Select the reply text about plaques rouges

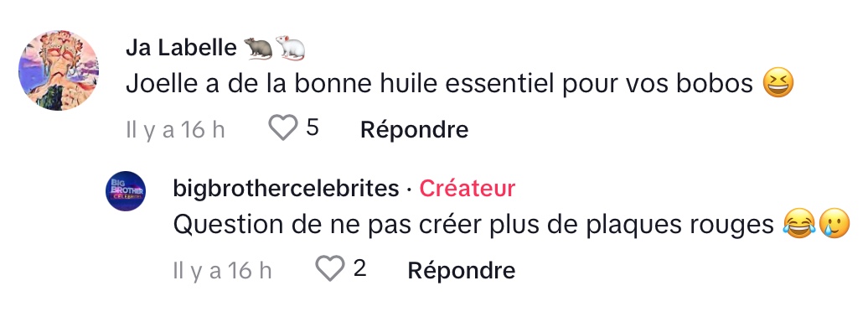point(473,225)
